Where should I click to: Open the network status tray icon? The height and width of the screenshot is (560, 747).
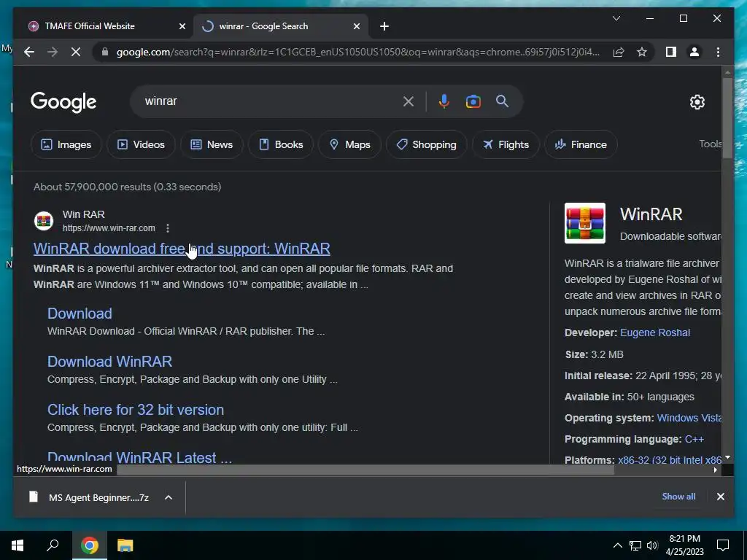tap(635, 545)
